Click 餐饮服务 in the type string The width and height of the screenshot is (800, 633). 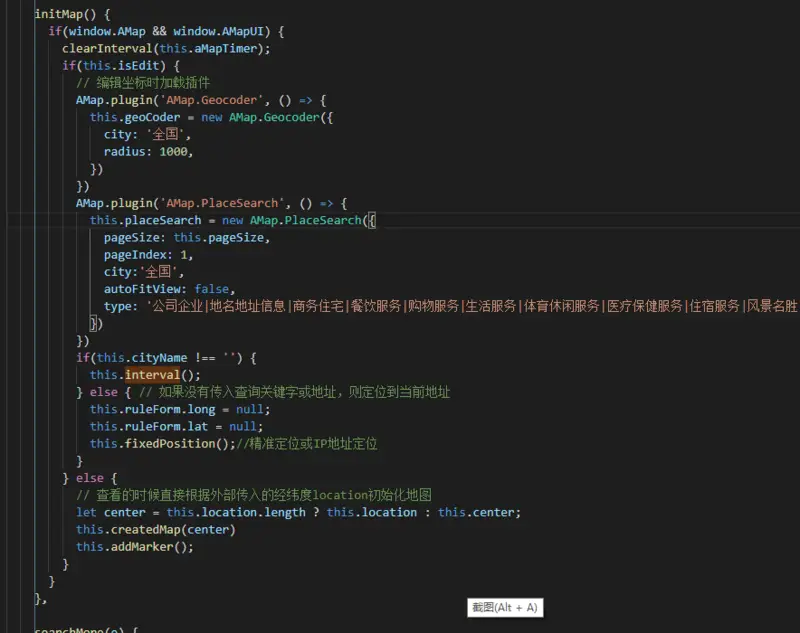[x=376, y=307]
